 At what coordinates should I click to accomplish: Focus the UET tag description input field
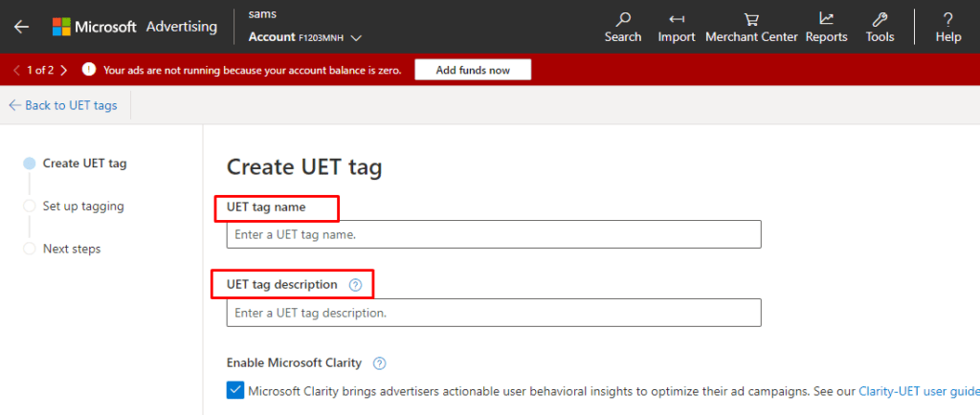(x=494, y=313)
